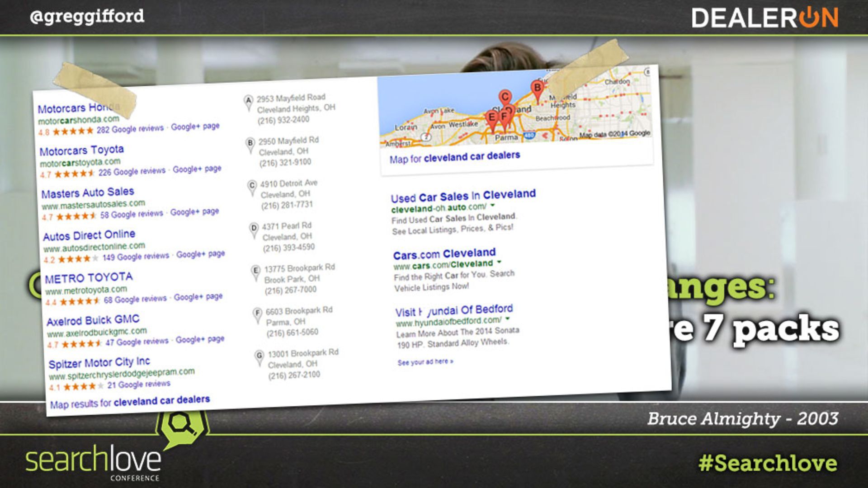Open Google+ page for Masters Auto Sales
Viewport: 868px width, 488px height.
coord(195,211)
